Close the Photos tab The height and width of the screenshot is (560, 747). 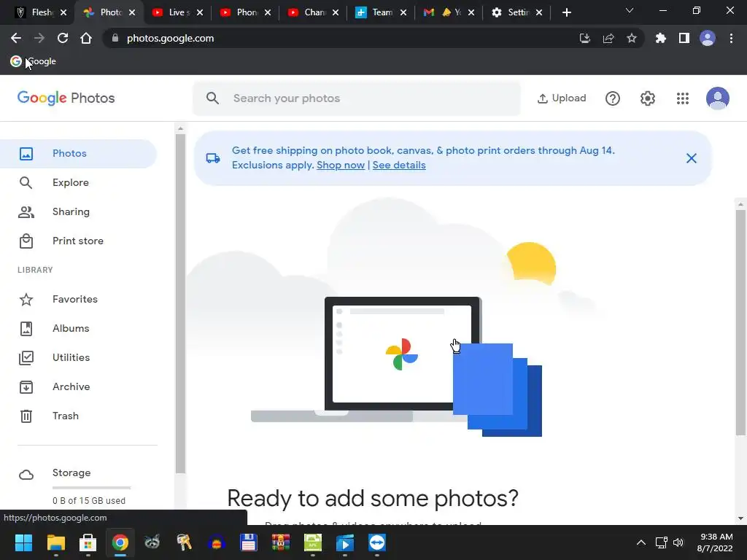(132, 12)
